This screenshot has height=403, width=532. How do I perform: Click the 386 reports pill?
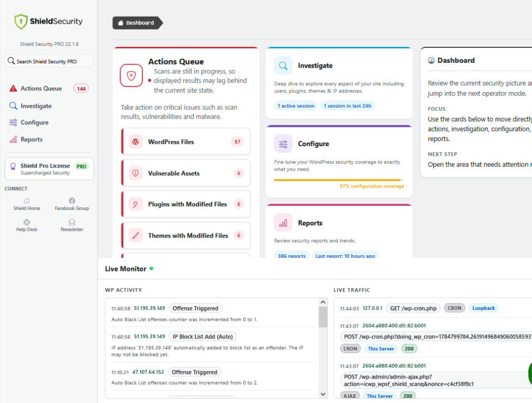tap(291, 255)
